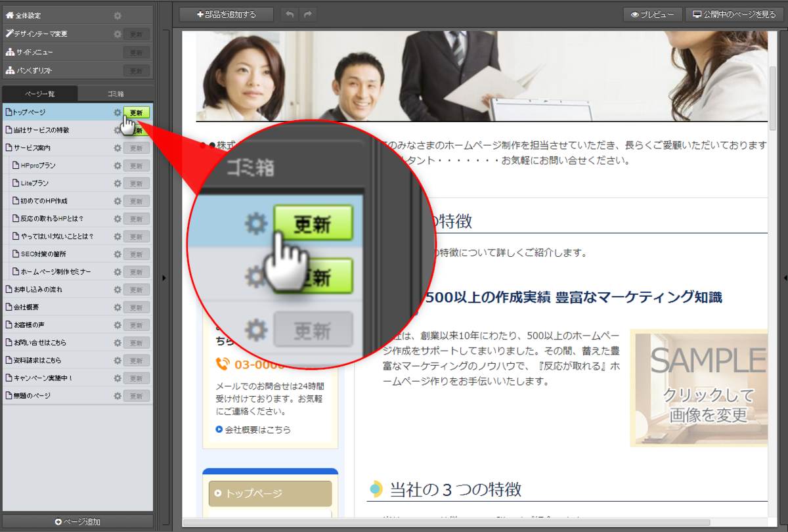788x532 pixels.
Task: Open プレビュー of the page
Action: tap(651, 14)
